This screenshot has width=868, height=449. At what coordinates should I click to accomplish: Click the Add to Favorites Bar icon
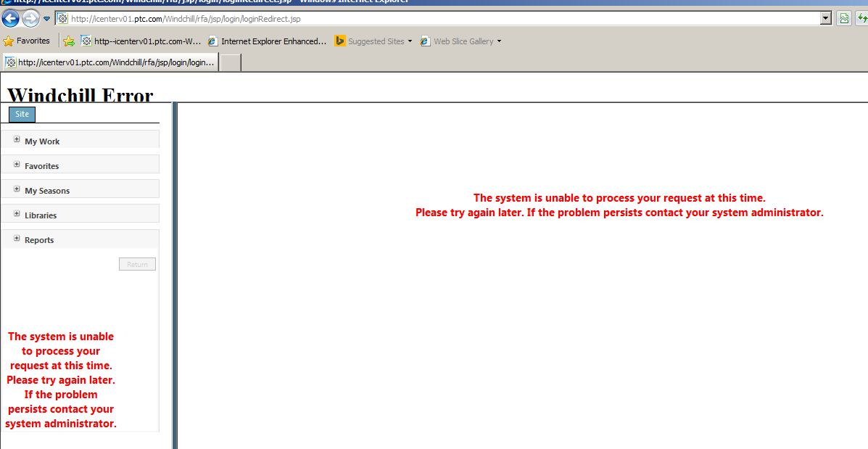pyautogui.click(x=69, y=41)
